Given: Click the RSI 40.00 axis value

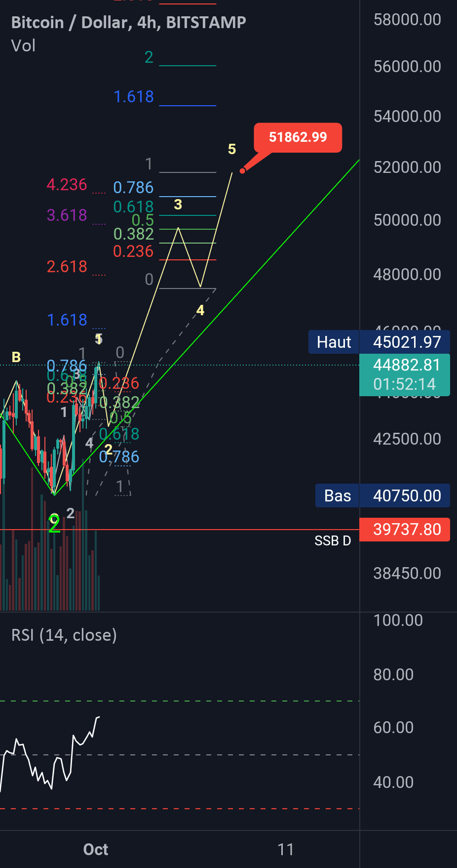Looking at the screenshot, I should (393, 782).
